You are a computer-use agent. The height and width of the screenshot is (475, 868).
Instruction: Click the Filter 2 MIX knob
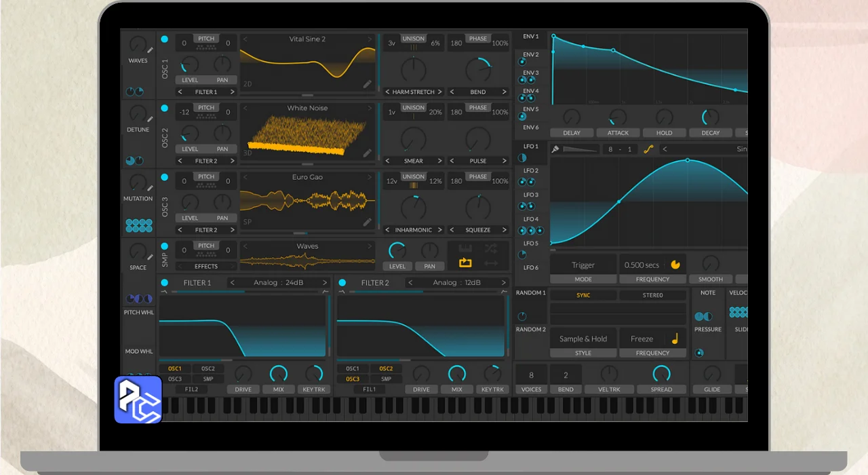(x=457, y=374)
